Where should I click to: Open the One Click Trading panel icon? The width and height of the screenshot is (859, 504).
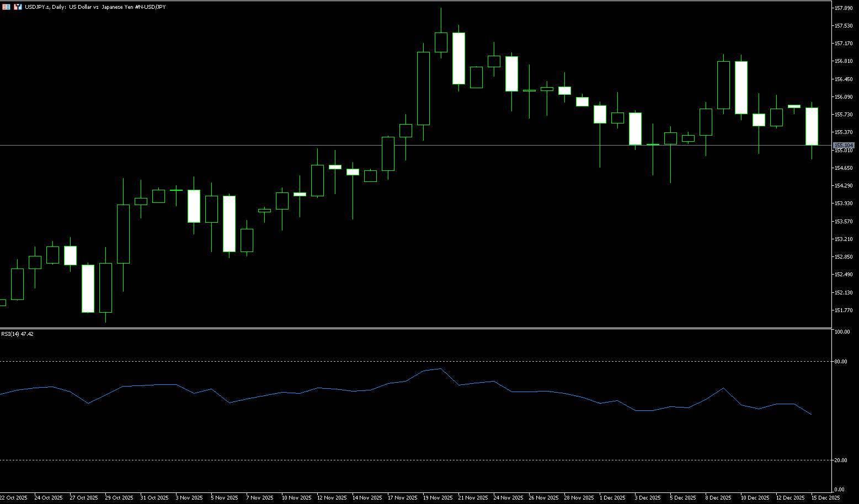6,7
